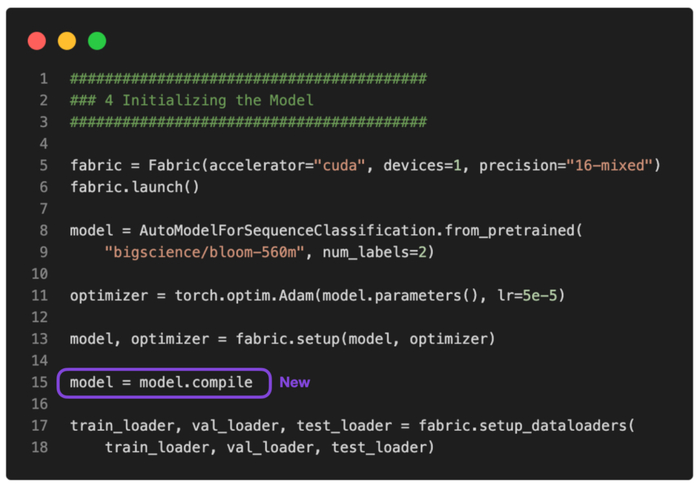The image size is (700, 486).
Task: Click the red close window dot
Action: (37, 41)
